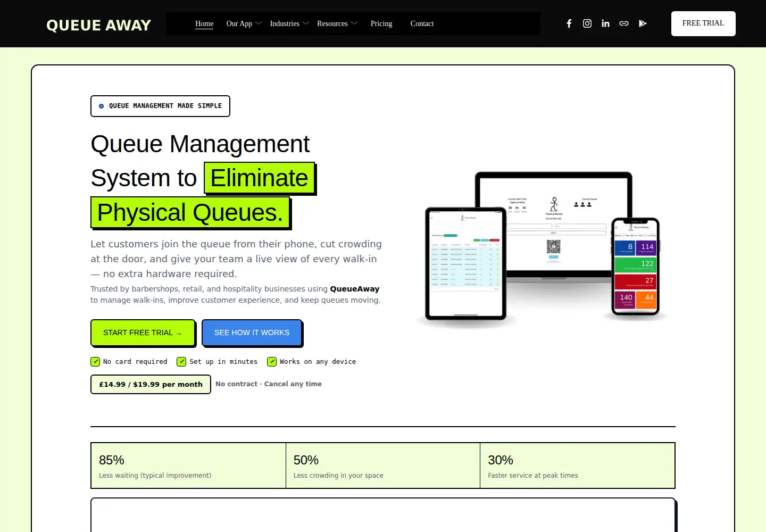Viewport: 766px width, 532px height.
Task: Open the Resources menu
Action: (x=332, y=23)
